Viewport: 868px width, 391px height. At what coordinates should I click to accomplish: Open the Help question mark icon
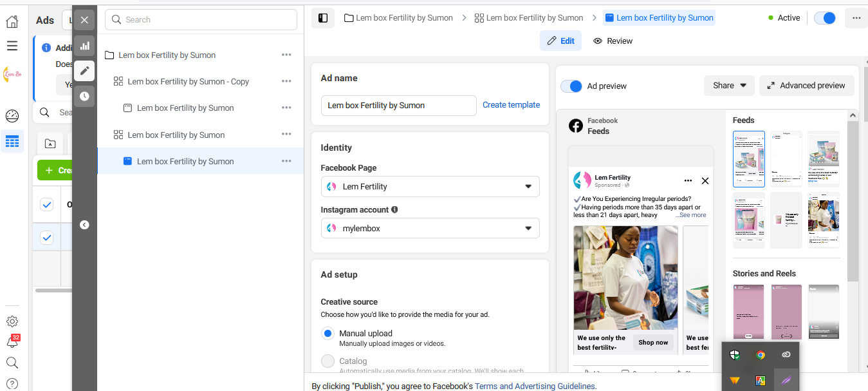tap(12, 383)
